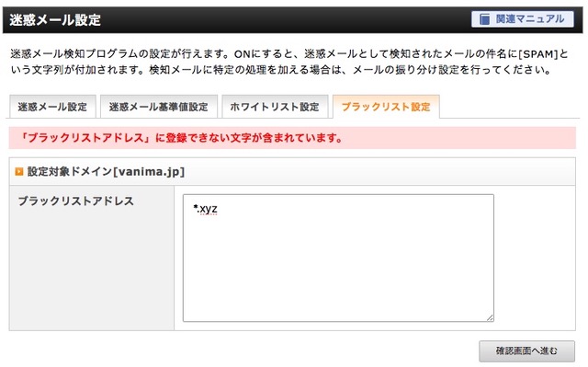Click the *.xyz entry text
The image size is (588, 367).
tap(205, 209)
